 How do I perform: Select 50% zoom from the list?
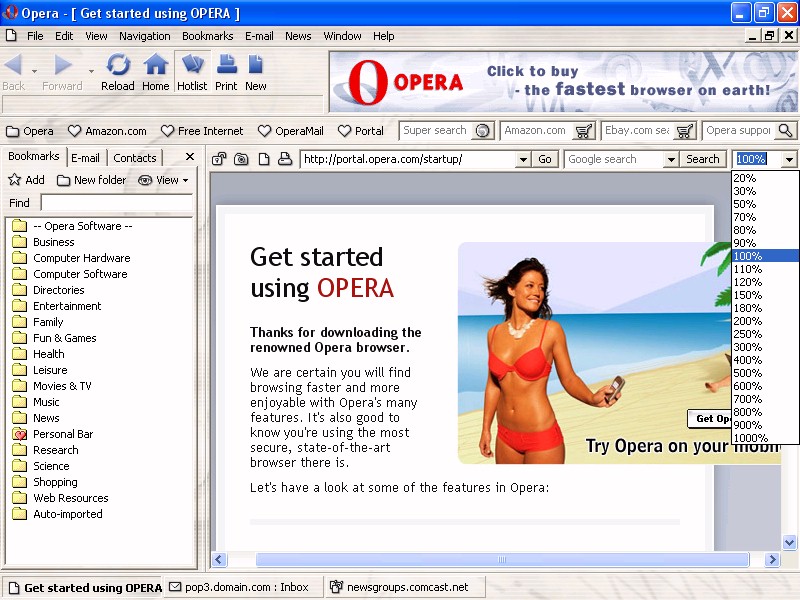765,204
